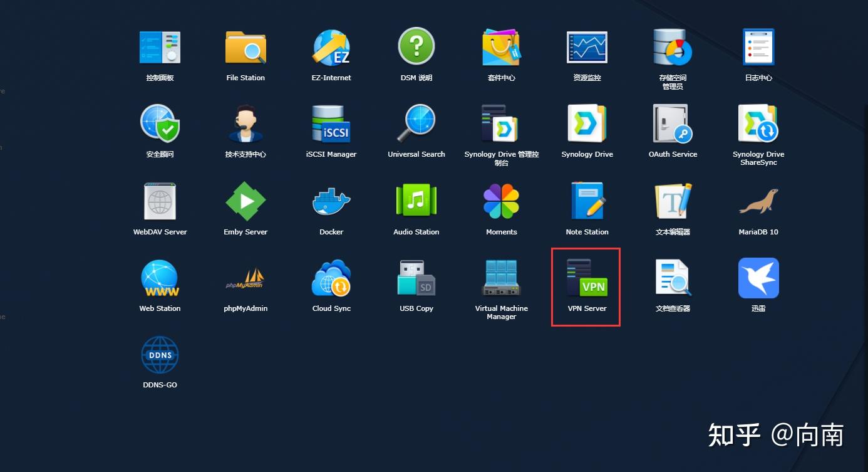Open 资源监控 resource monitor
This screenshot has height=472, width=868.
(587, 47)
